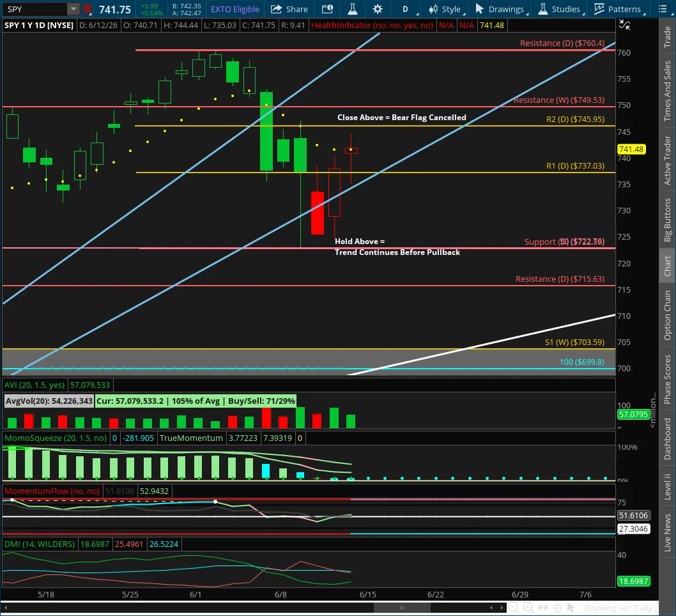Screen dimensions: 676x616
Task: Click the crosshair target icon
Action: [557, 608]
